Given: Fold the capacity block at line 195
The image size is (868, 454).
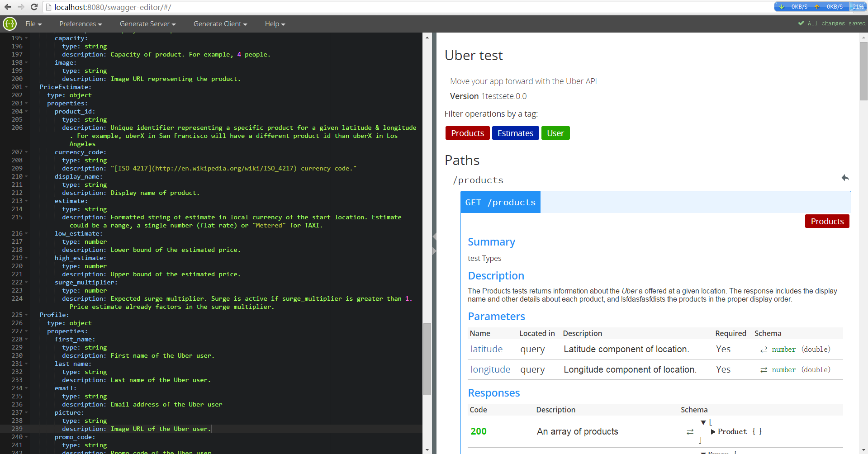Looking at the screenshot, I should coord(26,38).
